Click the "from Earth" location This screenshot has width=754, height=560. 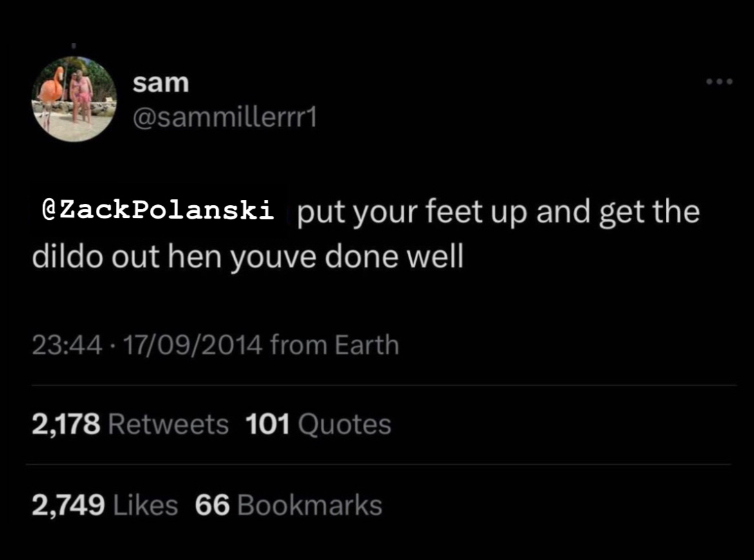point(335,346)
